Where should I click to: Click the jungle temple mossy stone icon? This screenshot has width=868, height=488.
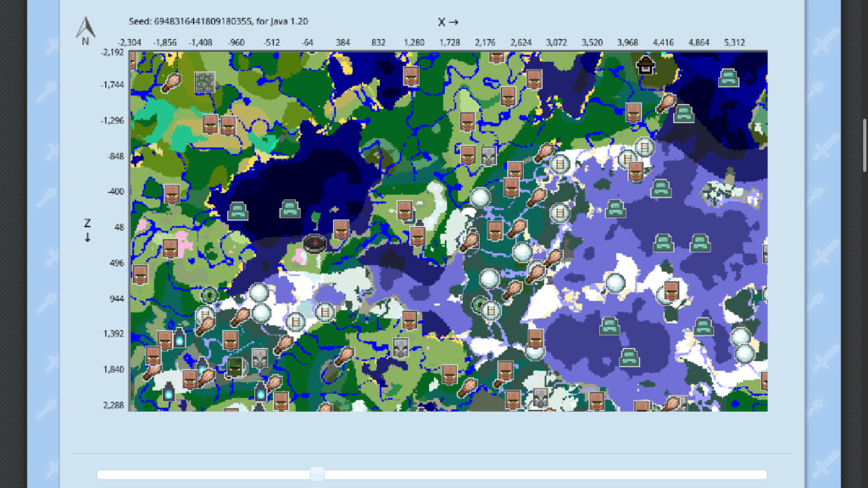pyautogui.click(x=204, y=82)
